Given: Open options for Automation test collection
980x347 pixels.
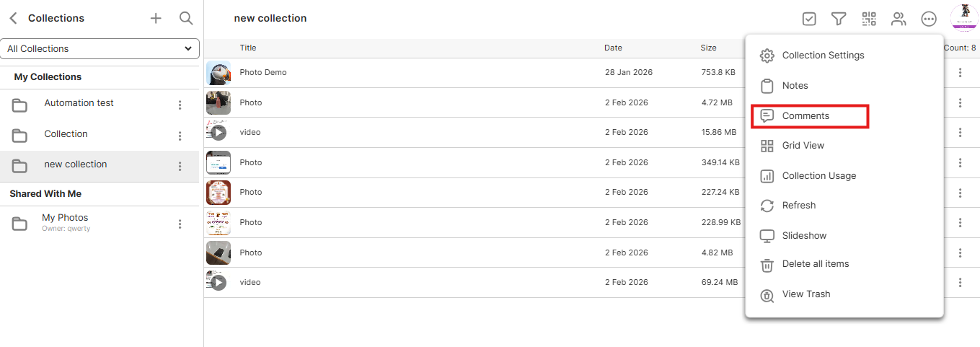Looking at the screenshot, I should pos(180,105).
